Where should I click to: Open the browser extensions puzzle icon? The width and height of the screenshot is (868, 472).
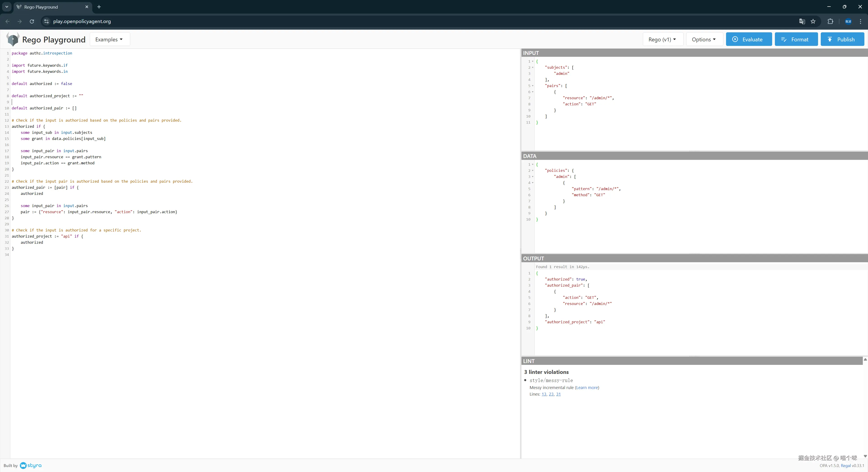(830, 21)
